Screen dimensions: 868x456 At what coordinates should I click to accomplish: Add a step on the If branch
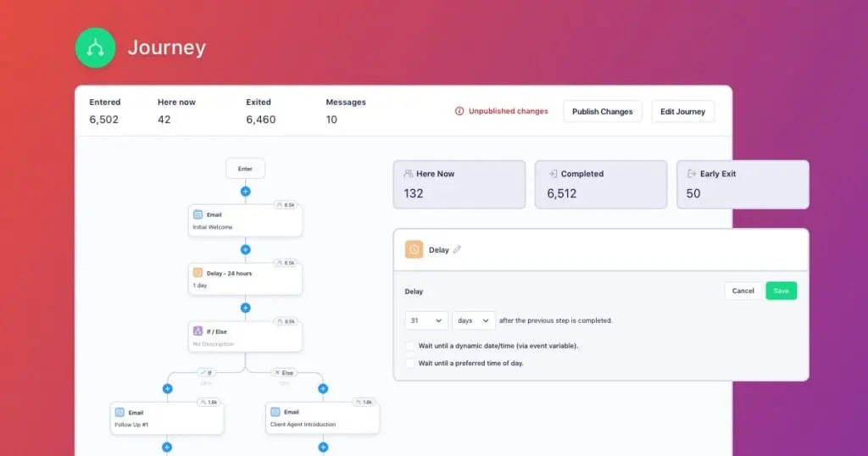tap(168, 389)
